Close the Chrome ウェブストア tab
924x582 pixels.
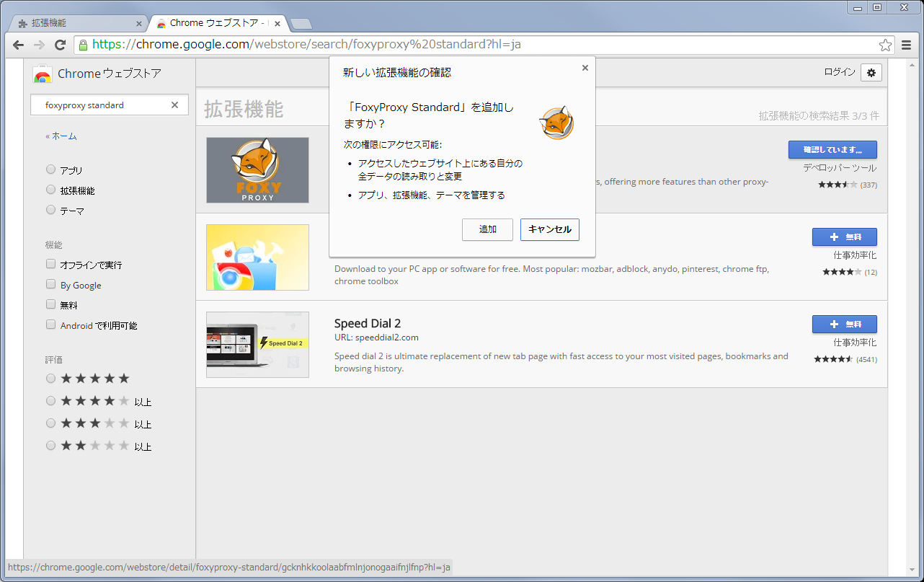277,23
